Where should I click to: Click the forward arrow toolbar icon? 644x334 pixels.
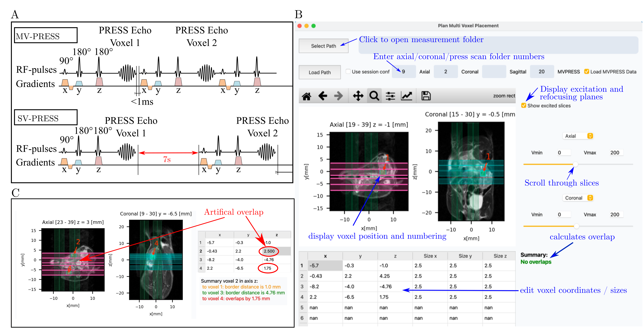(x=339, y=96)
